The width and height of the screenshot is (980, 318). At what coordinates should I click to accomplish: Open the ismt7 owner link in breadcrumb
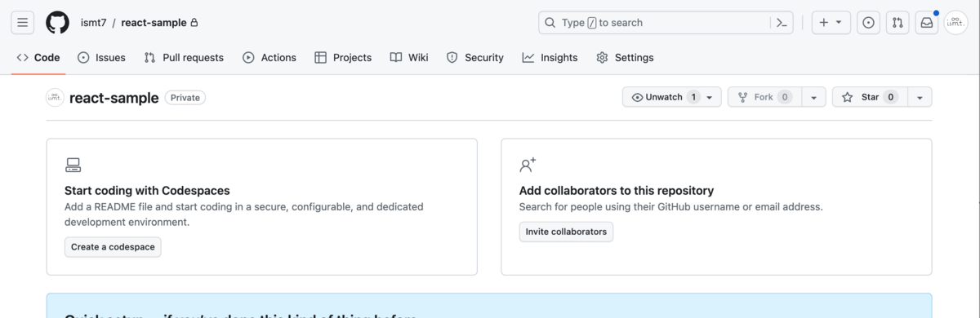pos(94,23)
